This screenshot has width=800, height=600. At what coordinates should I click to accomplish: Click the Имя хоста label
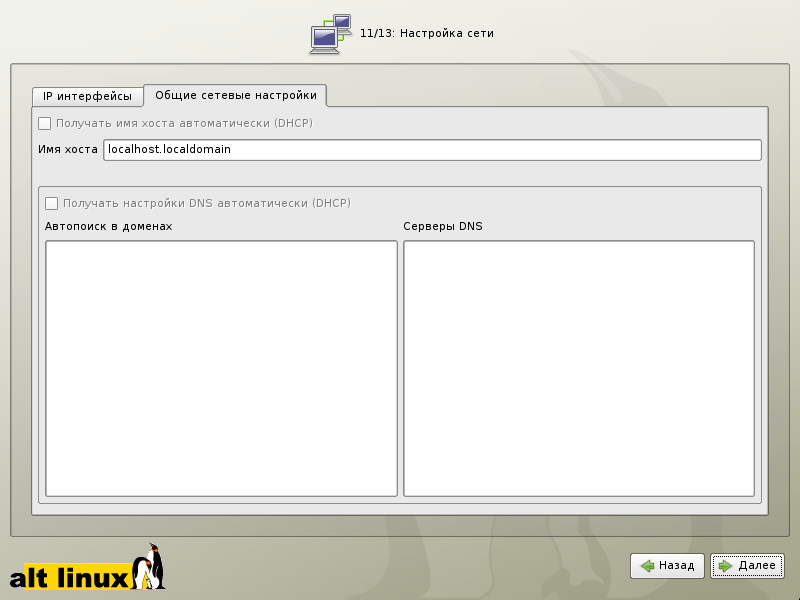(68, 150)
